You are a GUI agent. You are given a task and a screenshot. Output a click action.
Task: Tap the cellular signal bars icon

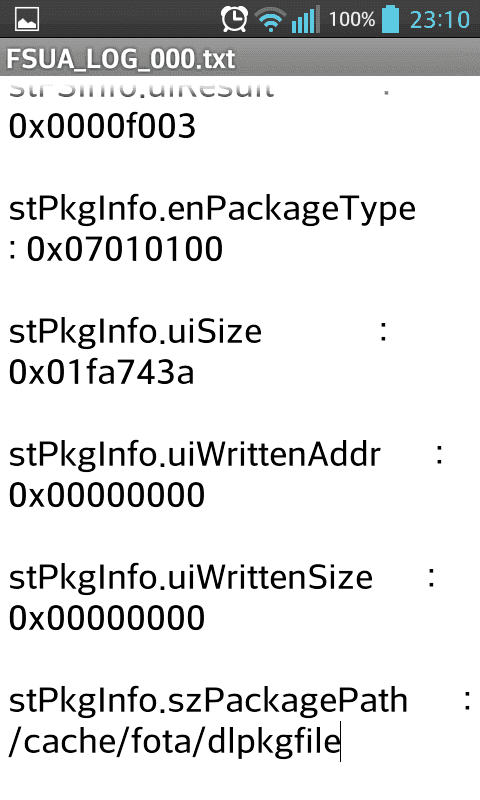coord(306,19)
